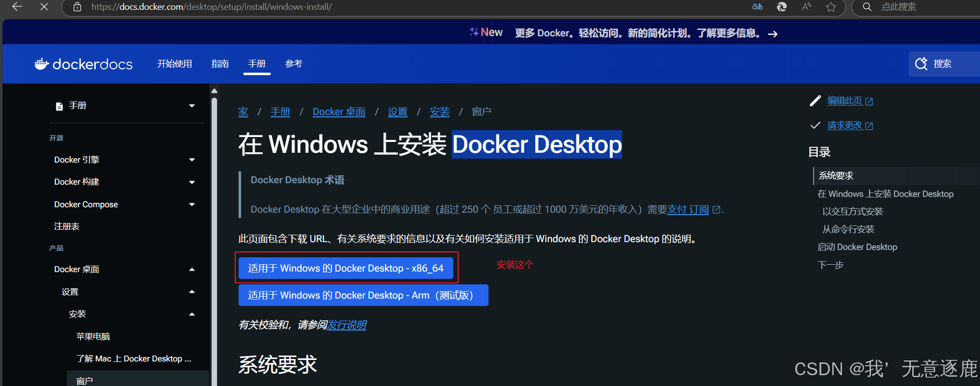Expand Docker 构建 section arrow
Viewport: 980px width, 386px height.
click(192, 182)
